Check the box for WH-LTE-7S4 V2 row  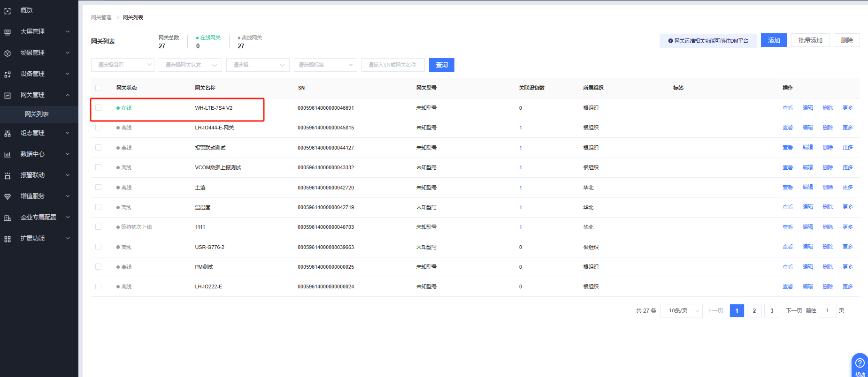[98, 108]
